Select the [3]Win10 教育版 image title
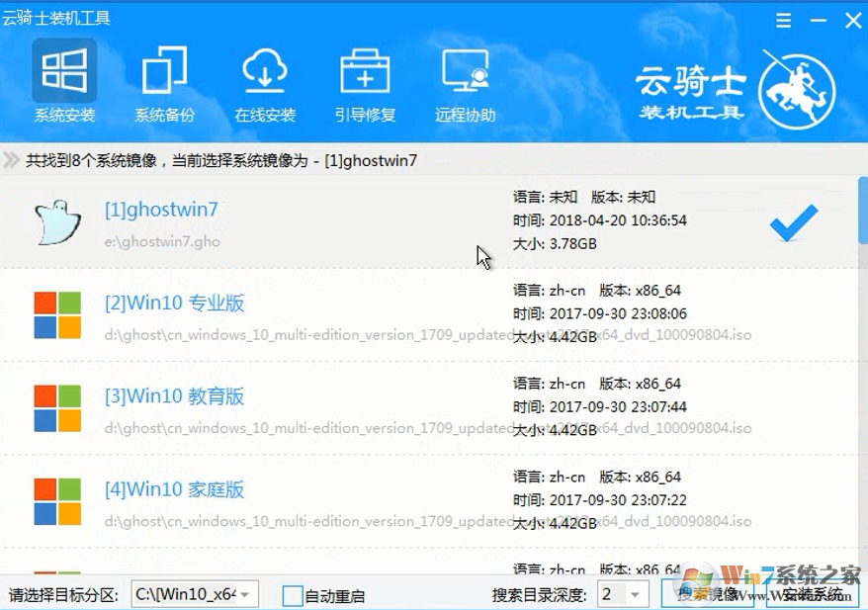This screenshot has height=610, width=868. pos(174,396)
